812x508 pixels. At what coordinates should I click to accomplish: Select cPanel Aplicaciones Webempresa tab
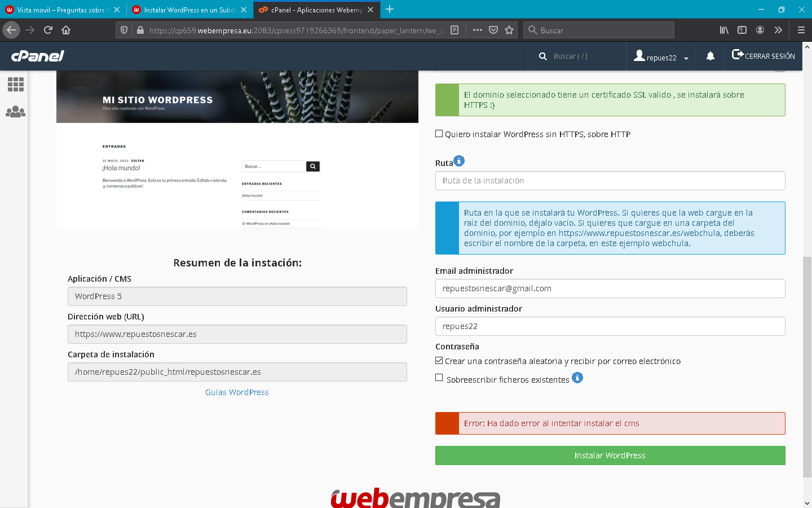pos(316,10)
